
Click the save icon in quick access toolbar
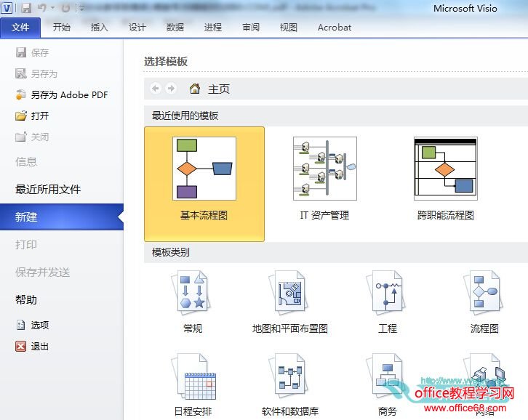(x=26, y=8)
